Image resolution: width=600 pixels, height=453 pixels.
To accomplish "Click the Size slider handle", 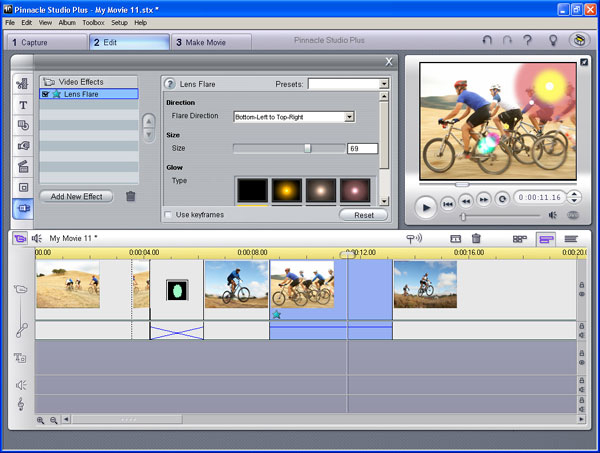I will tap(308, 148).
